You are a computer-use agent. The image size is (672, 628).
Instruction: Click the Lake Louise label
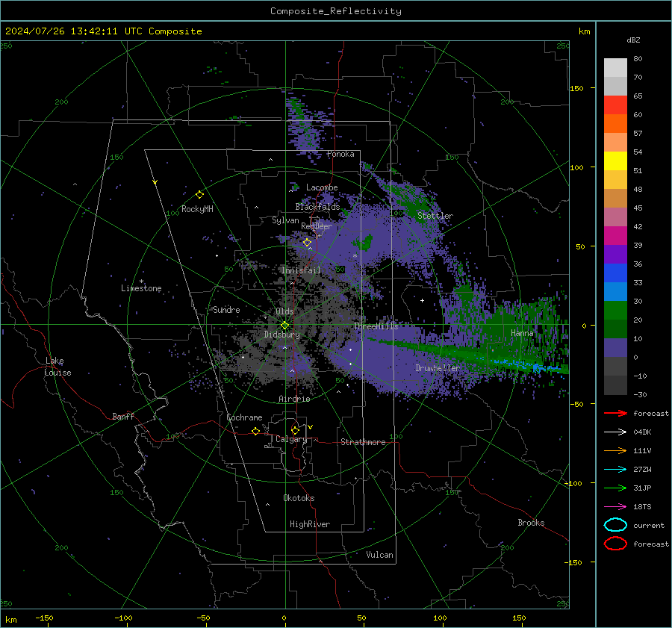click(x=58, y=367)
